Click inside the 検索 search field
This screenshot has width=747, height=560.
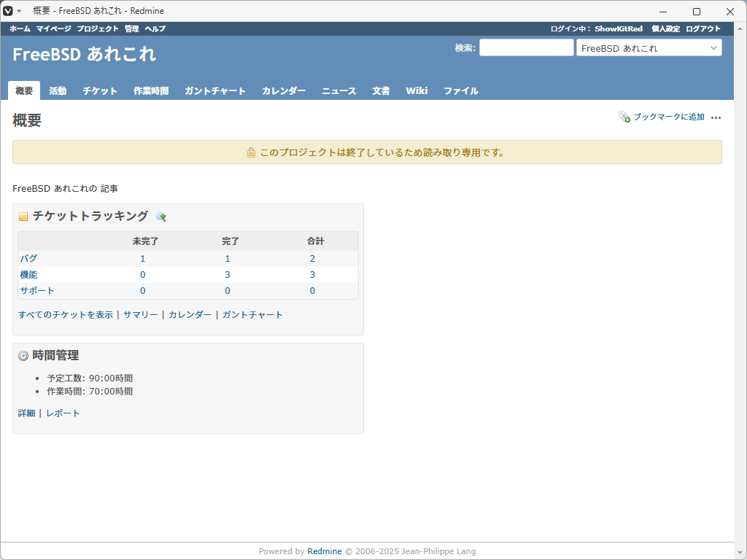tap(527, 47)
